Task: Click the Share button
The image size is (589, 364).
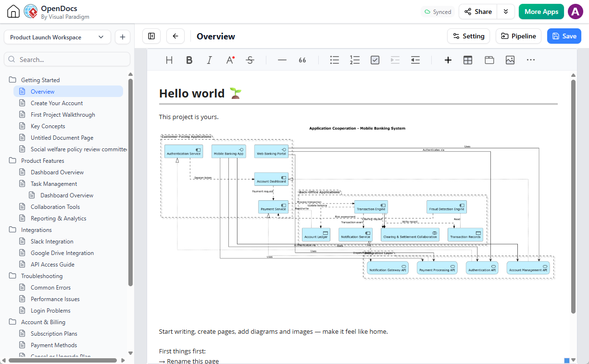Action: click(x=478, y=12)
